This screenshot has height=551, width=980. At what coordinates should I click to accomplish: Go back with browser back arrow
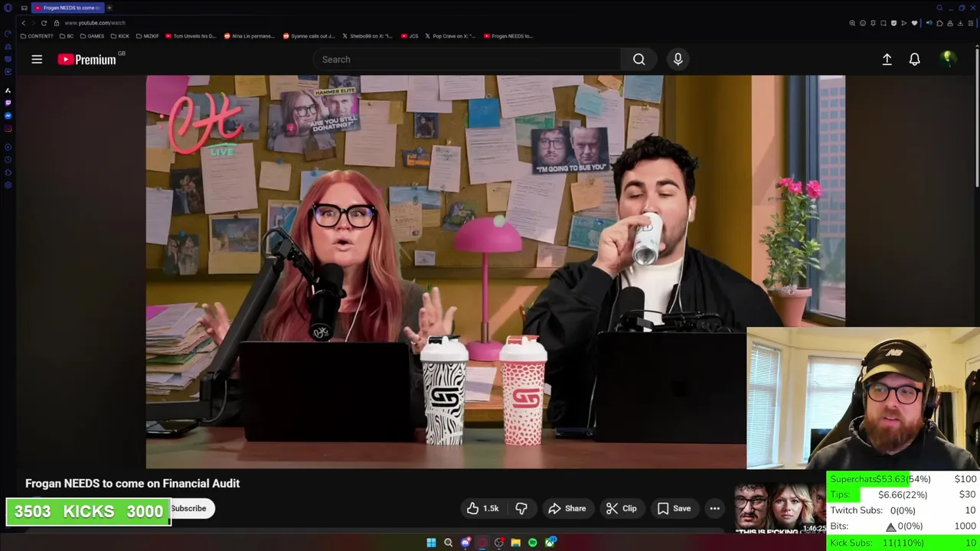(23, 23)
